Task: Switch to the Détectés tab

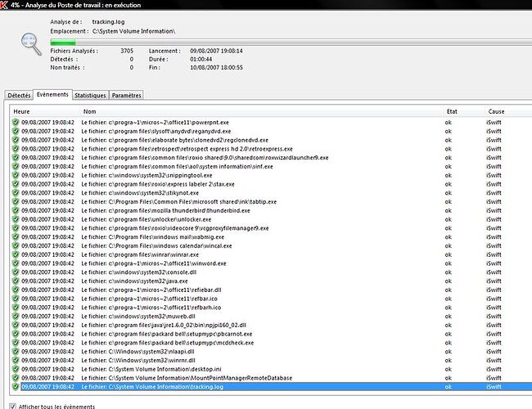Action: coord(19,96)
